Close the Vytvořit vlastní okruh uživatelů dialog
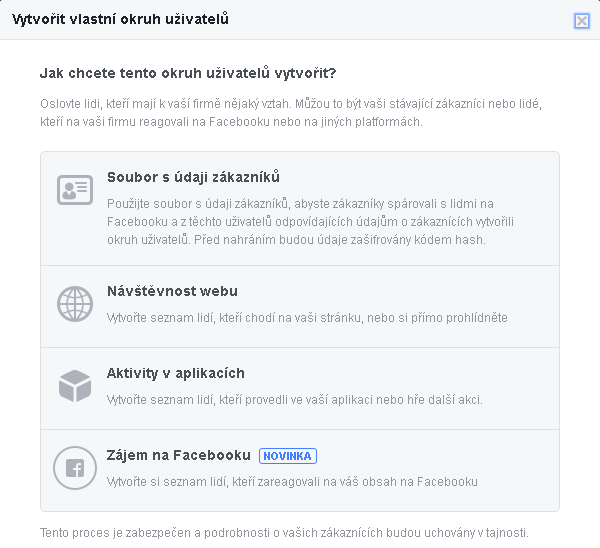 click(582, 21)
